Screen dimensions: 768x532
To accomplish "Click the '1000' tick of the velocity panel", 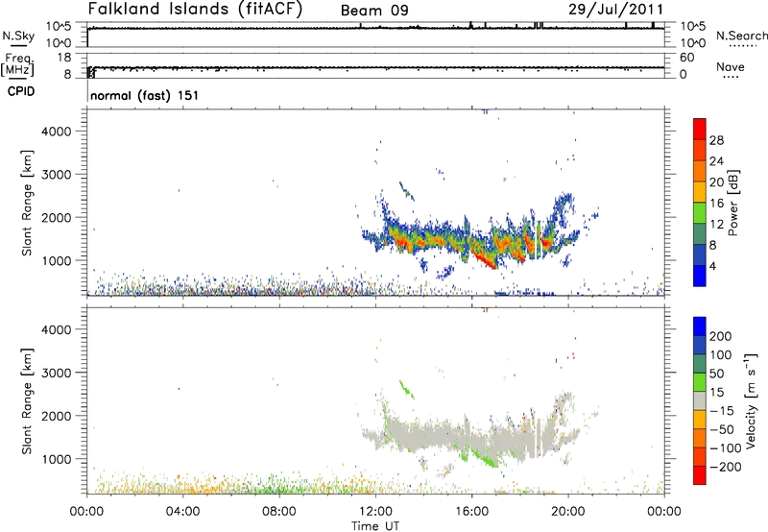I will tap(57, 459).
